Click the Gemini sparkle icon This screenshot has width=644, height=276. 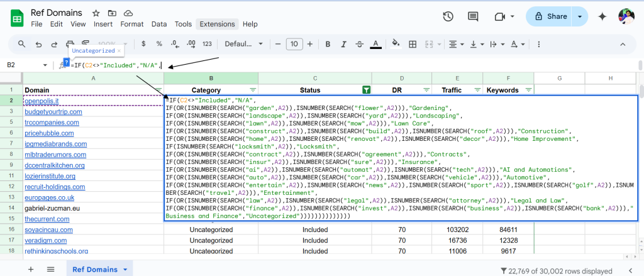pos(602,16)
